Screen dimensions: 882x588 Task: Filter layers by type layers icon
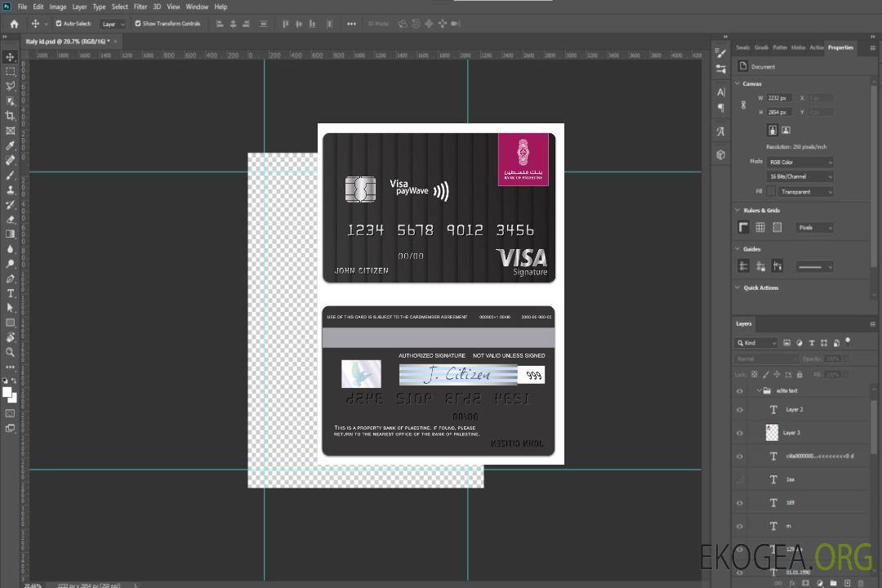[x=812, y=343]
